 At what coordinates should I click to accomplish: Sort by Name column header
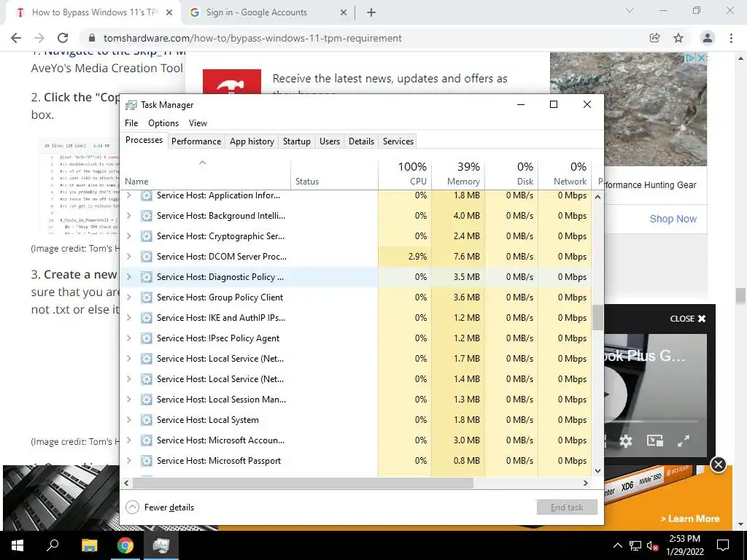coord(205,174)
